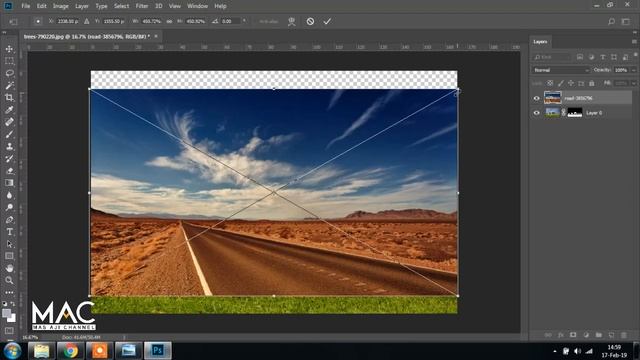640x360 pixels.
Task: Click the rotation angle input field
Action: 231,21
